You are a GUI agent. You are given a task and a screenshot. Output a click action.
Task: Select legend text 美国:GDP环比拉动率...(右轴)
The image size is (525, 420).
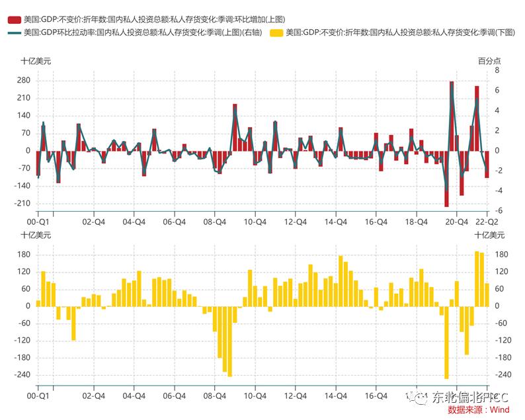tap(143, 32)
